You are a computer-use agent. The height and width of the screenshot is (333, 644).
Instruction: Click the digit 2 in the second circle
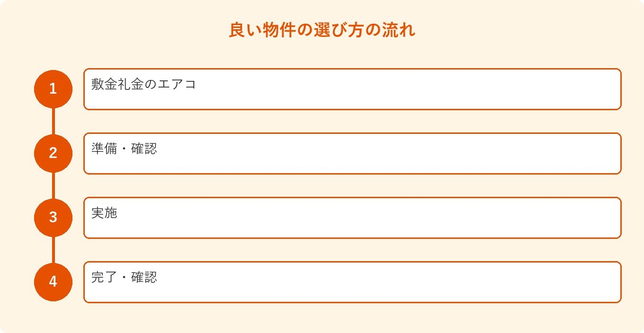pos(53,153)
